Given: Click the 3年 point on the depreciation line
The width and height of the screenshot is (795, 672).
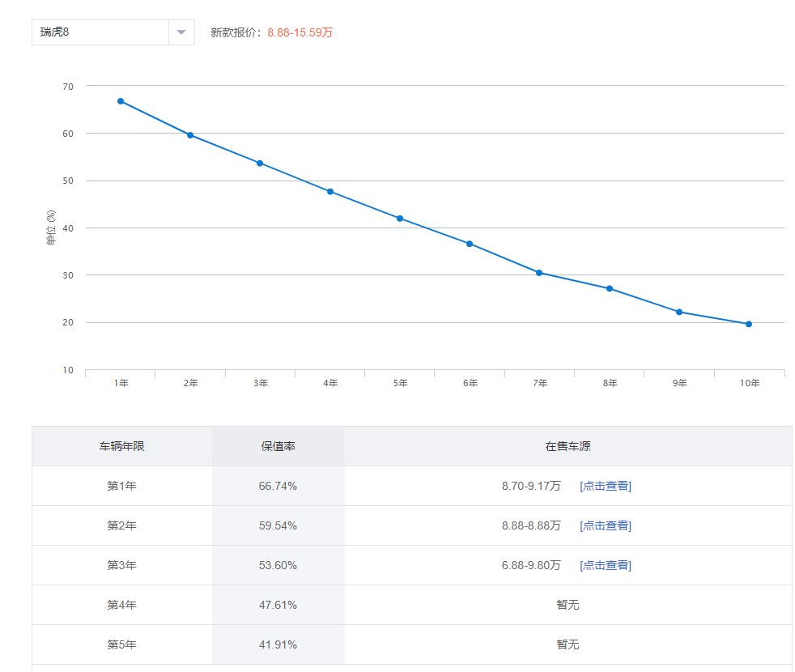Looking at the screenshot, I should tap(259, 163).
